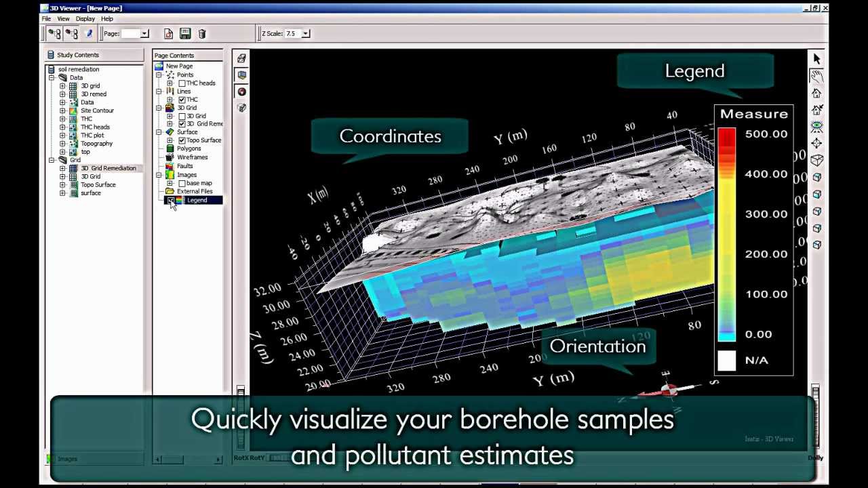Collapse the Surface group in Page Contents
The image size is (868, 488).
(159, 132)
